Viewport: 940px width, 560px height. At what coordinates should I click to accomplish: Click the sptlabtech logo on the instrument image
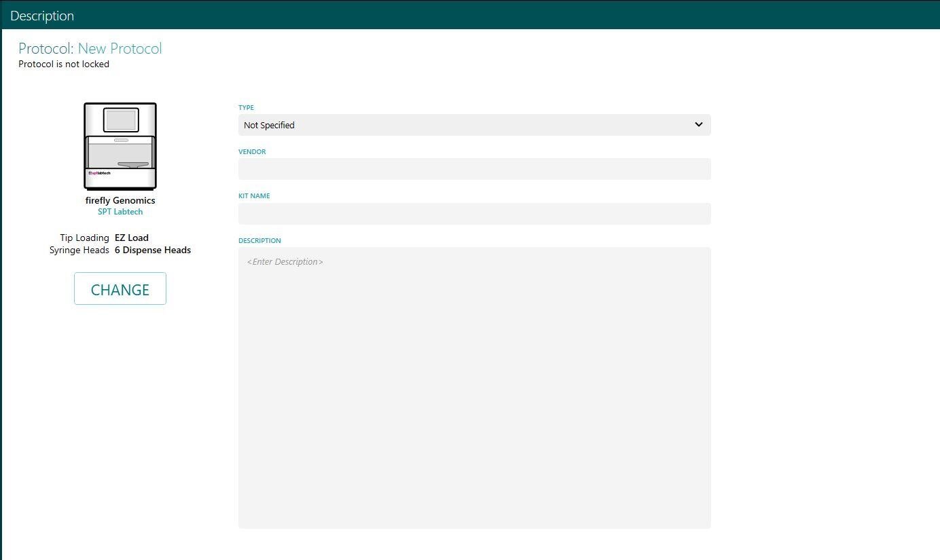click(99, 173)
